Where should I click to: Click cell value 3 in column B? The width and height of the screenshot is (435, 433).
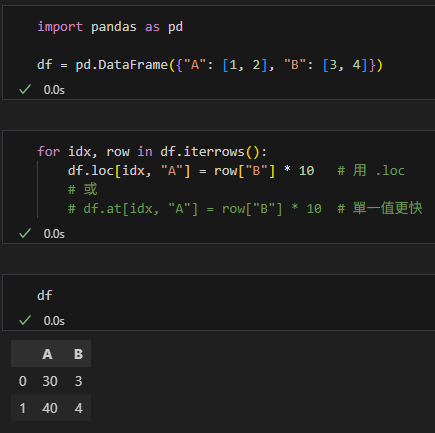[78, 381]
